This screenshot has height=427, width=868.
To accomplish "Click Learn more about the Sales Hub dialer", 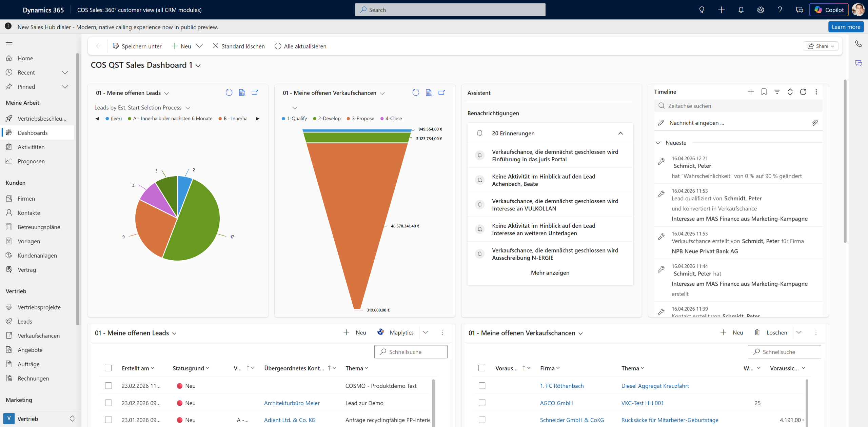I will 846,27.
